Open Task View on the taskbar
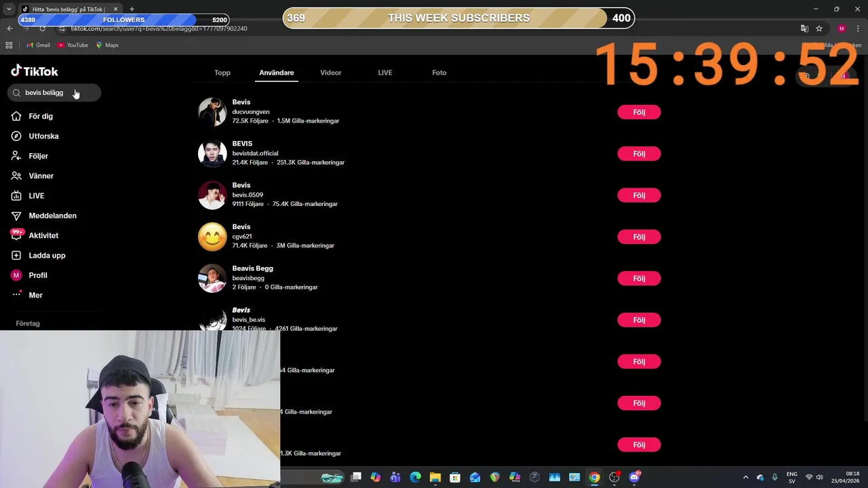 click(x=356, y=477)
